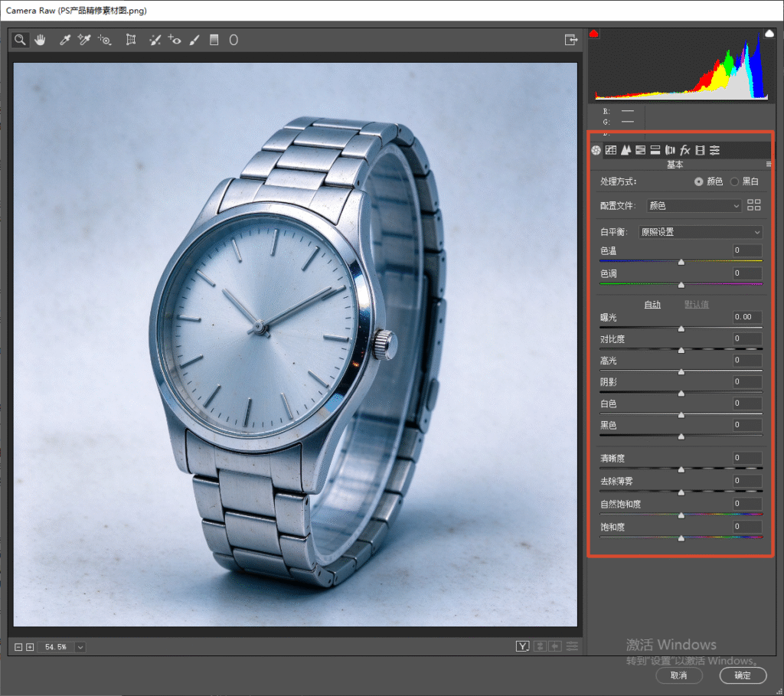Screen dimensions: 784x696
Task: Click the 对比度 contrast value field
Action: tap(747, 338)
